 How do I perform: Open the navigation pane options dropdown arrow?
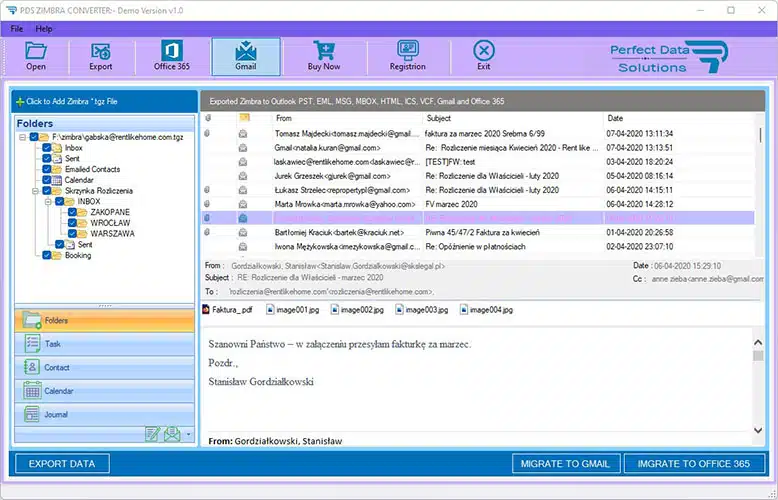(188, 435)
